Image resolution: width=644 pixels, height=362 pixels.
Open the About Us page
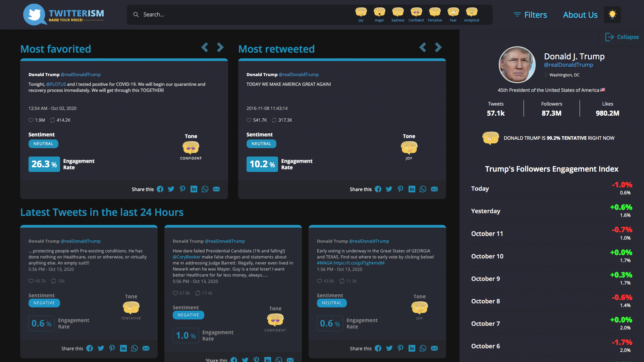tap(580, 15)
